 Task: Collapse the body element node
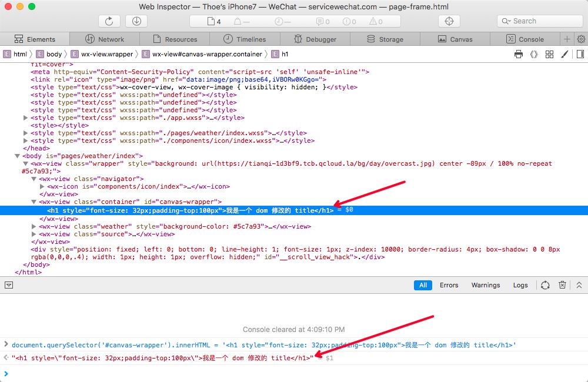coord(17,156)
